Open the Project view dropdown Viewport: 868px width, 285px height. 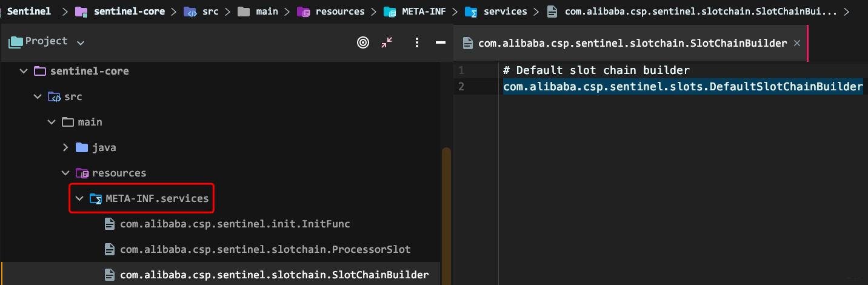(x=81, y=43)
